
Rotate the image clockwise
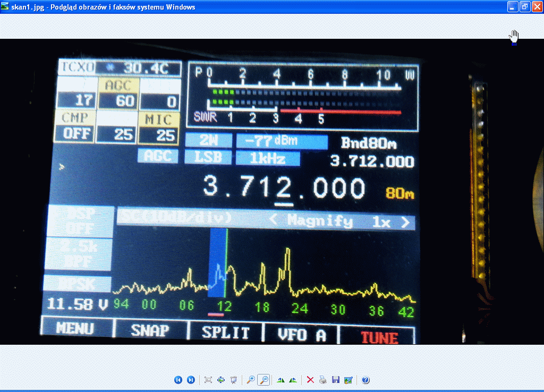pyautogui.click(x=281, y=380)
